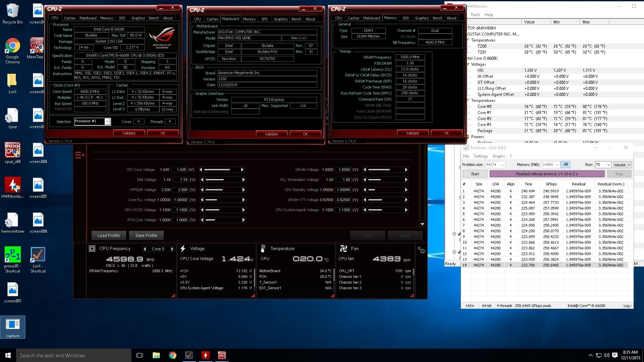Increase DMI Voltage with right arrow
The width and height of the screenshot is (644, 362).
point(244,180)
